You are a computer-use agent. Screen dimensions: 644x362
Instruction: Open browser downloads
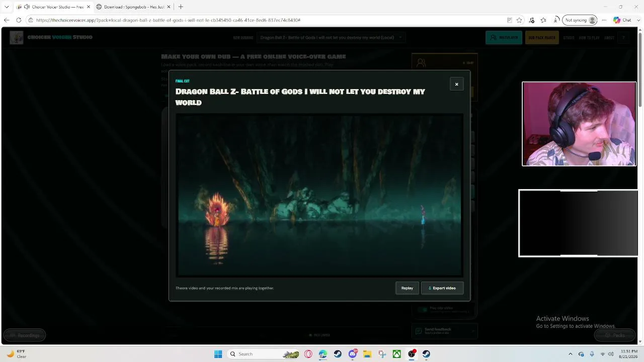[x=556, y=20]
